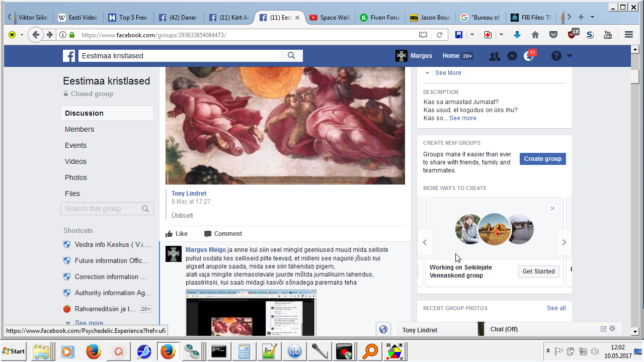This screenshot has height=362, width=644.
Task: Go to Facebook Home link
Action: pyautogui.click(x=451, y=56)
